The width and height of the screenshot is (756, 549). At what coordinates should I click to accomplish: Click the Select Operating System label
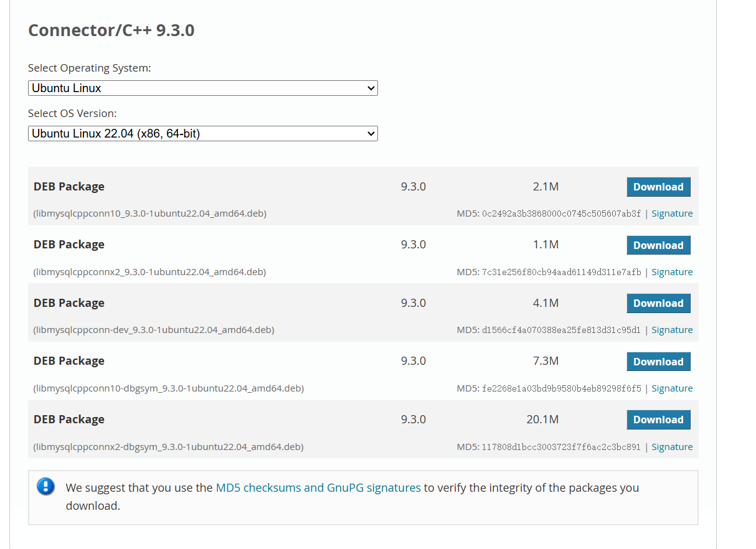90,68
